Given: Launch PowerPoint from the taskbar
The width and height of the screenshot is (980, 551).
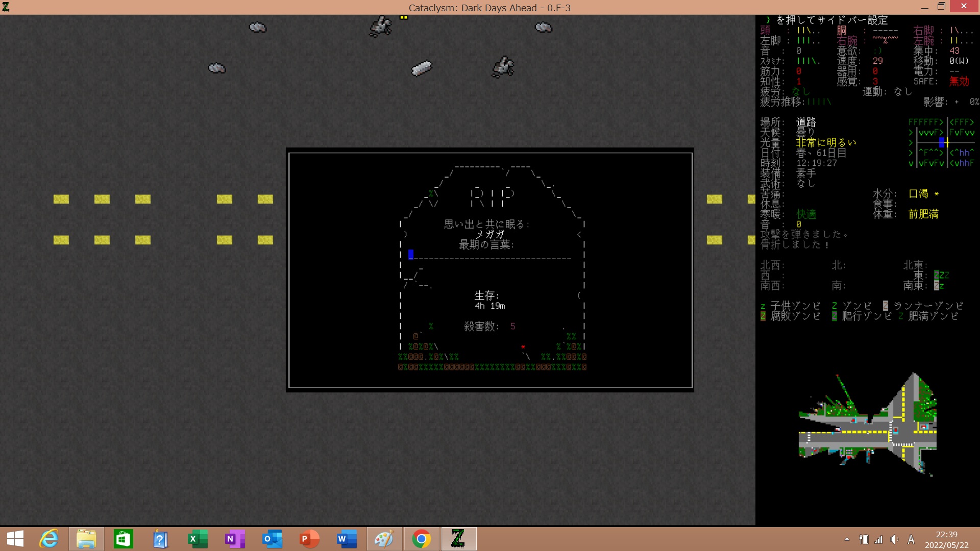Looking at the screenshot, I should pyautogui.click(x=309, y=539).
